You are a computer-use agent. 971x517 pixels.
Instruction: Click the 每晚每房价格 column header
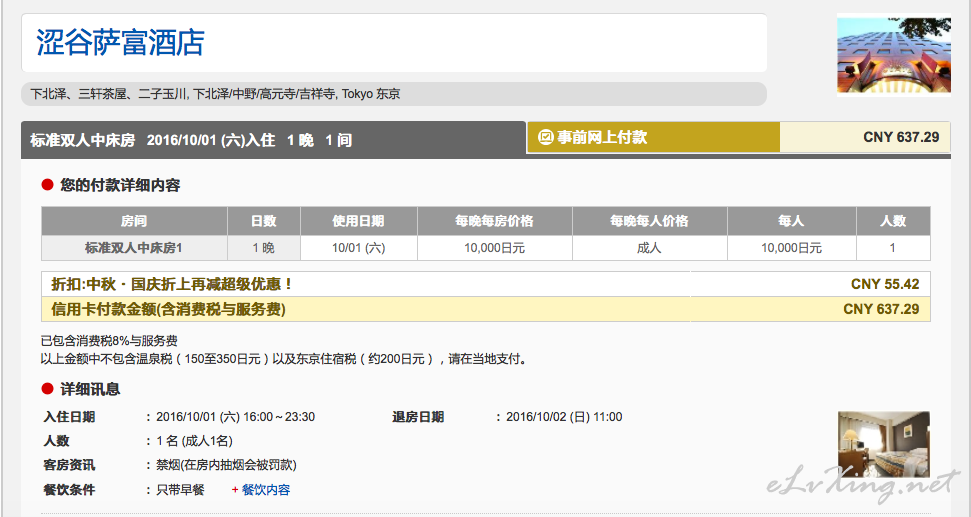(495, 221)
